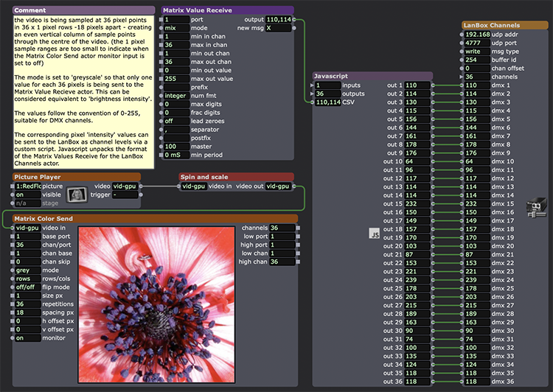Toggle the lead zeroes off value

[175, 121]
